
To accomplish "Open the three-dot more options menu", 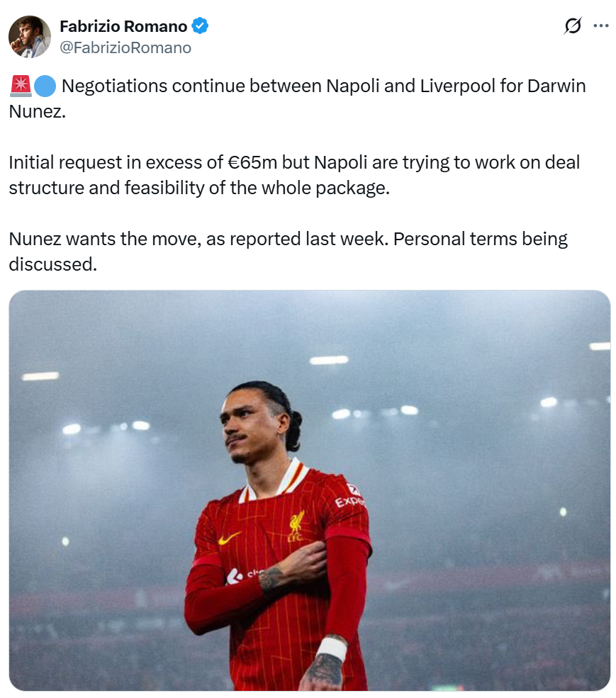I will (601, 26).
